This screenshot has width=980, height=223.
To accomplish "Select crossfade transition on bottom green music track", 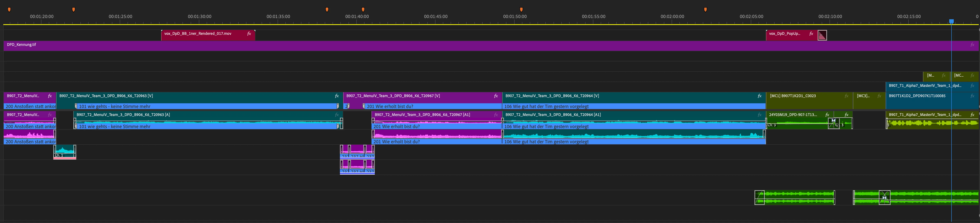I will pyautogui.click(x=884, y=198).
